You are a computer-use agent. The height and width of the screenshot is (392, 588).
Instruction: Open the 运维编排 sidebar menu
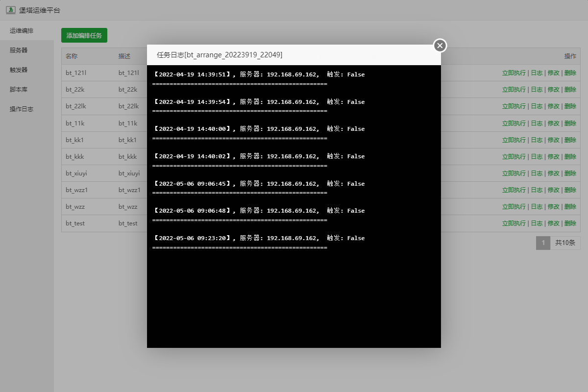(x=22, y=30)
